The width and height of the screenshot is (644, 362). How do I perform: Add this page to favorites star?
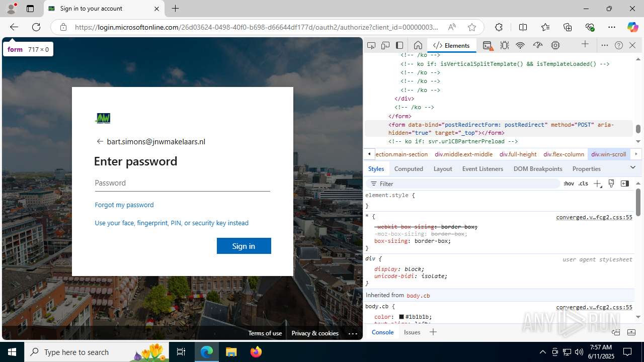tap(471, 27)
